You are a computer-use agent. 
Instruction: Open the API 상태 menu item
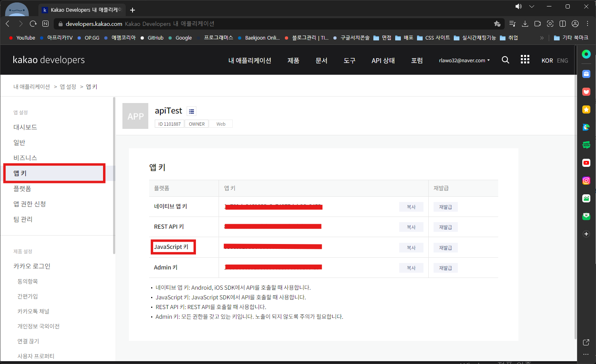[x=383, y=61]
